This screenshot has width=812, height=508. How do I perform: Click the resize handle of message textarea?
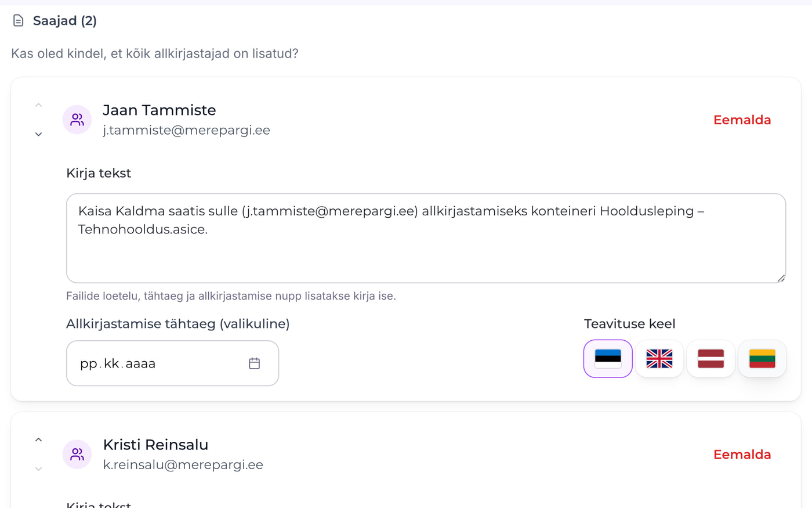[781, 278]
